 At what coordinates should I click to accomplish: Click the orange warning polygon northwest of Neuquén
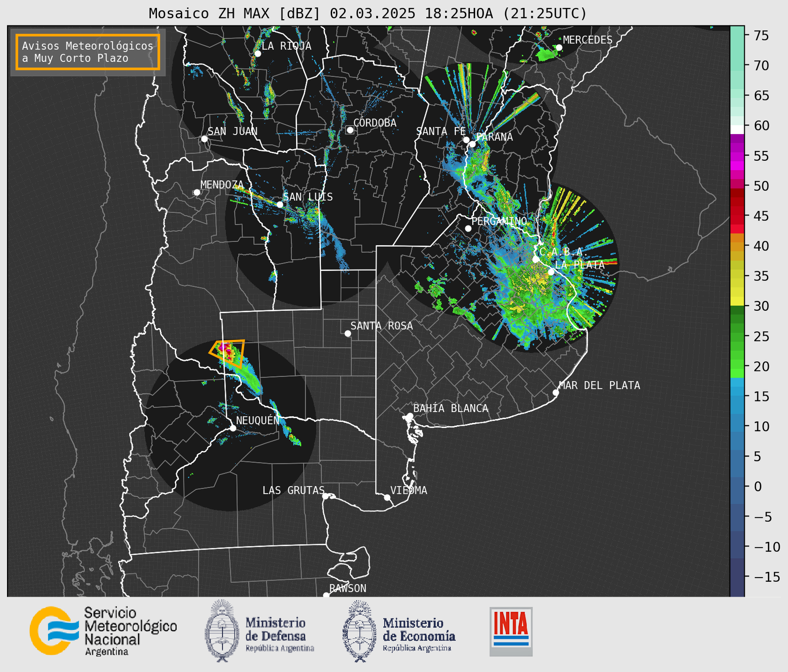click(x=227, y=353)
